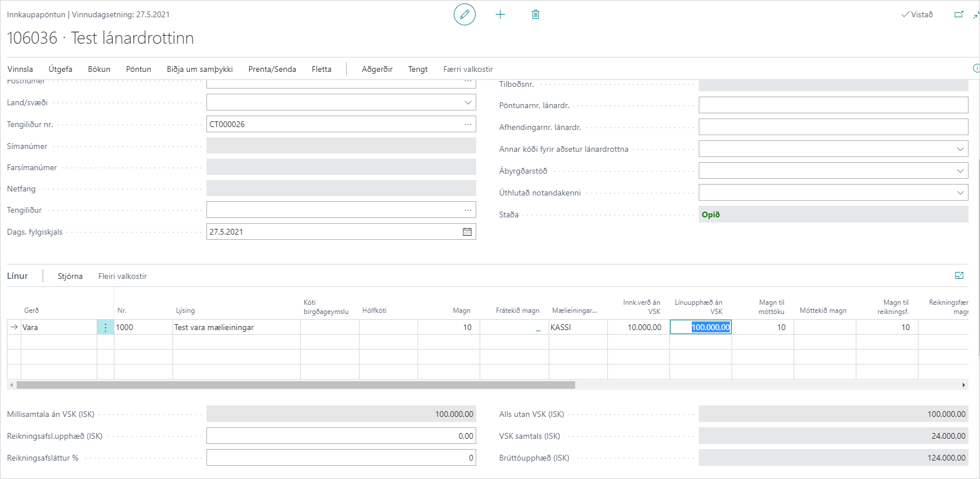980x479 pixels.
Task: Click the info icon beside action bar
Action: [x=976, y=68]
